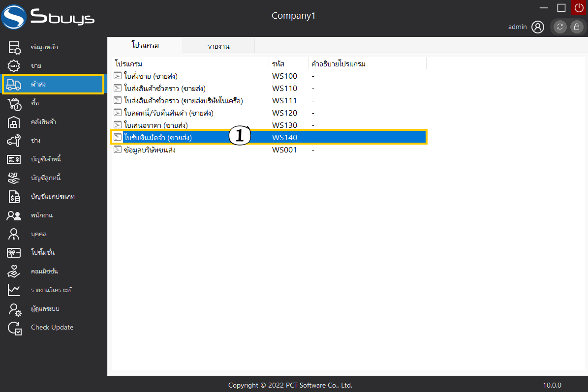Click the Check Update icon
This screenshot has width=588, height=392.
tap(14, 328)
